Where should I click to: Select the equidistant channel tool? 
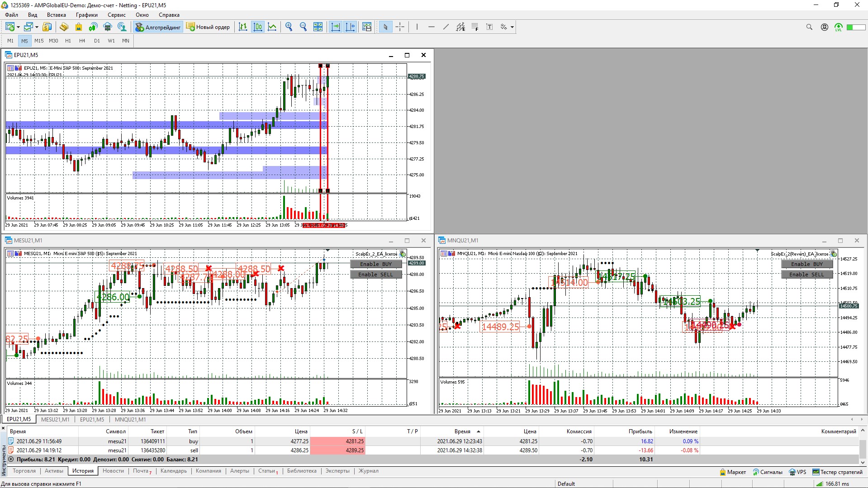pos(460,27)
